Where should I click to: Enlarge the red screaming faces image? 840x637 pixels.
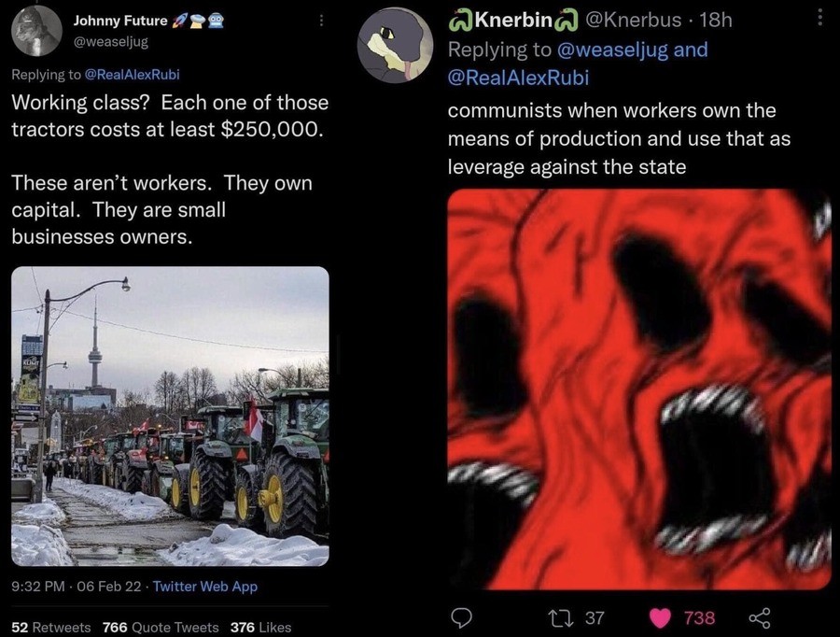pyautogui.click(x=639, y=389)
